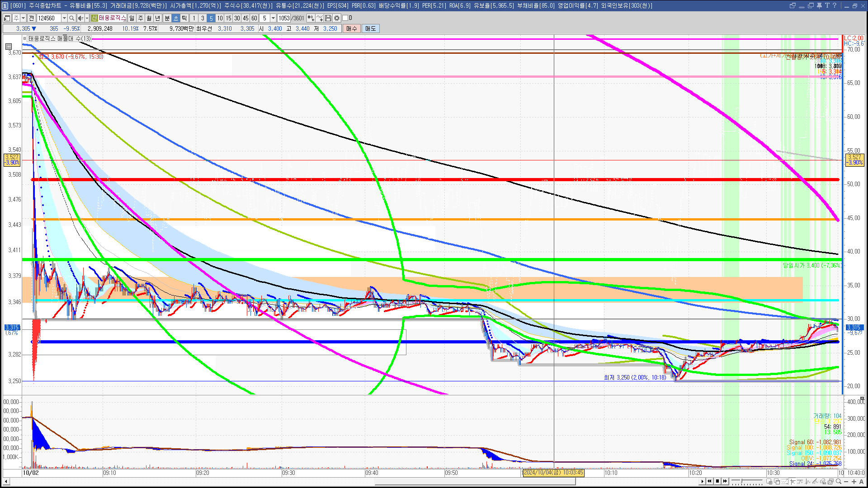Image resolution: width=868 pixels, height=488 pixels.
Task: Click the stock code search magnifier icon
Action: (71, 18)
